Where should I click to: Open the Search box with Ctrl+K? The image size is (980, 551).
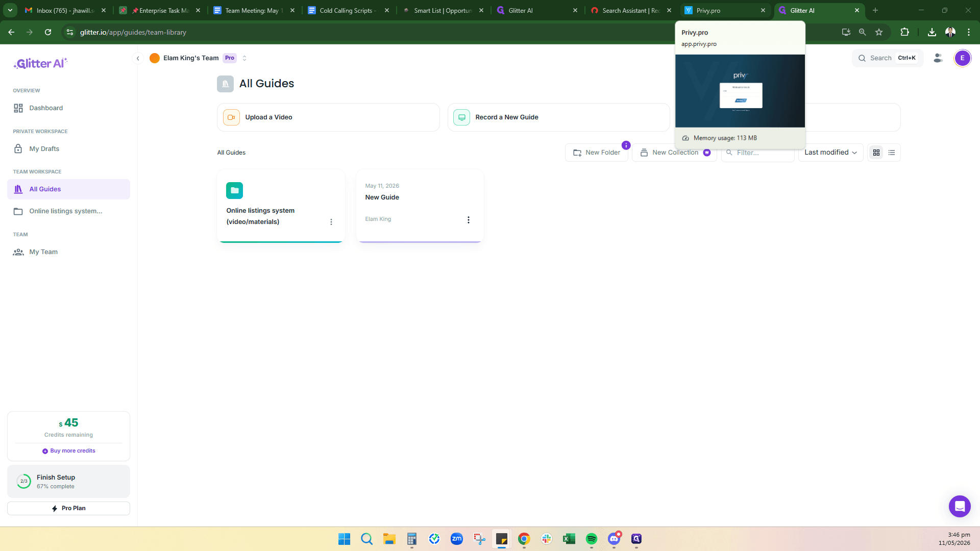click(x=887, y=58)
